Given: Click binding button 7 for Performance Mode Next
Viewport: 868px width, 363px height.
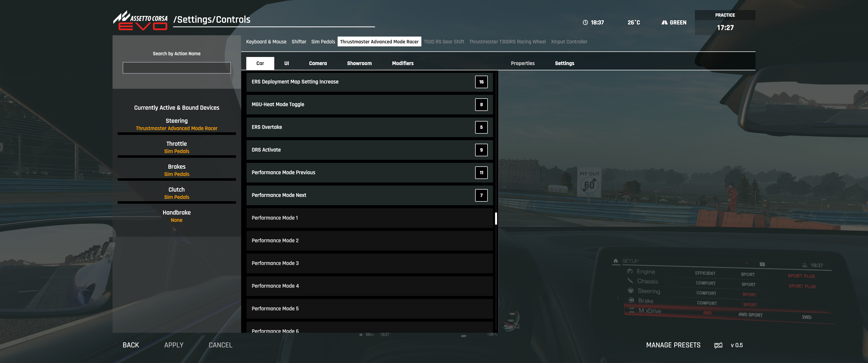Looking at the screenshot, I should pos(481,195).
